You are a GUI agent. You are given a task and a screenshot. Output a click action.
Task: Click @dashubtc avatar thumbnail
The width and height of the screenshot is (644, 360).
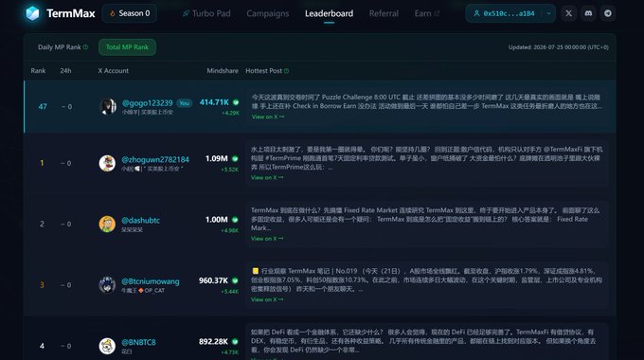click(x=107, y=224)
